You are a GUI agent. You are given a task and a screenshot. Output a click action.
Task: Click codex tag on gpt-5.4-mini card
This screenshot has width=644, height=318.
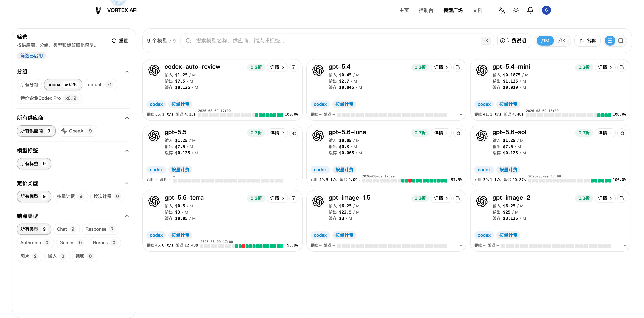point(484,104)
